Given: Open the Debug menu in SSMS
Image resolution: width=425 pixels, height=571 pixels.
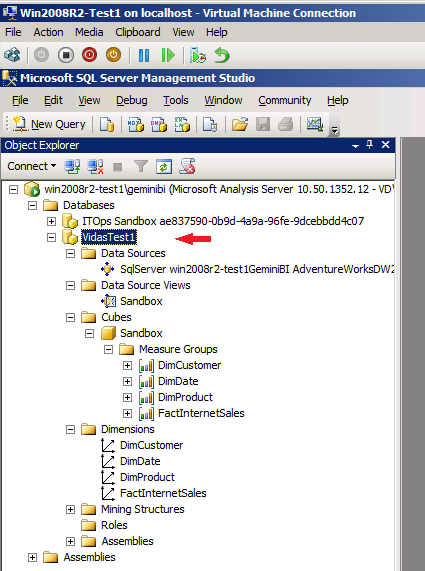Looking at the screenshot, I should pyautogui.click(x=132, y=100).
